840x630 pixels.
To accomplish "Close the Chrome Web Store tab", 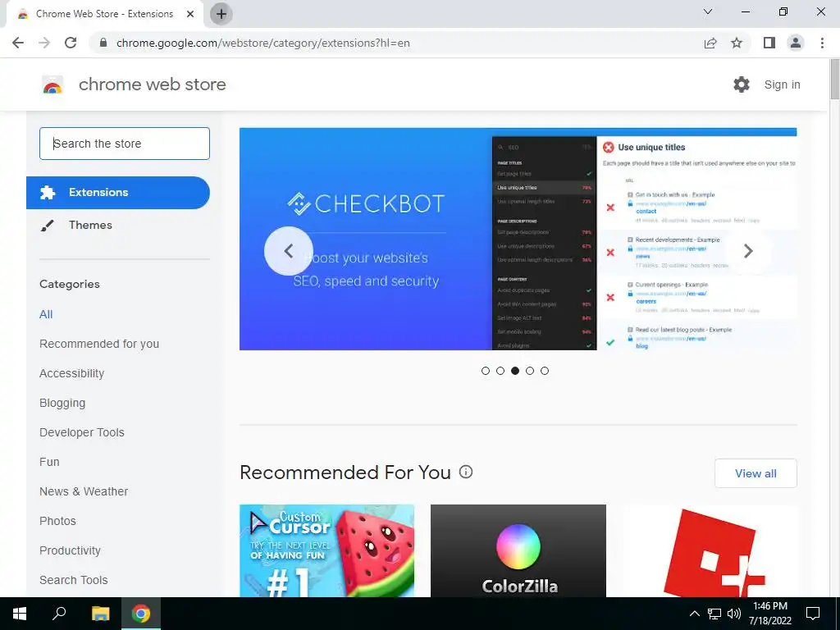I will tap(190, 14).
